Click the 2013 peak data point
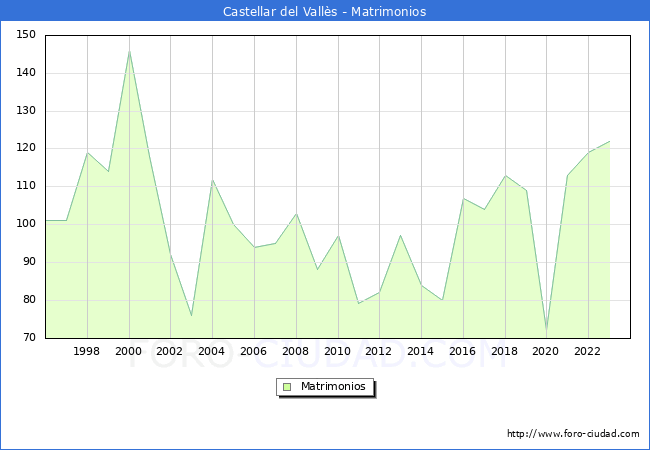 tap(400, 235)
